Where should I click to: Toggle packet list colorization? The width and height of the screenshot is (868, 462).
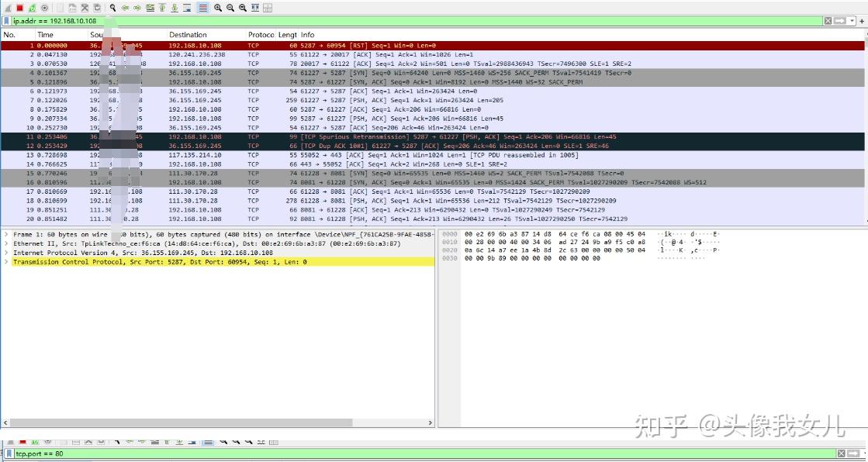(x=203, y=8)
